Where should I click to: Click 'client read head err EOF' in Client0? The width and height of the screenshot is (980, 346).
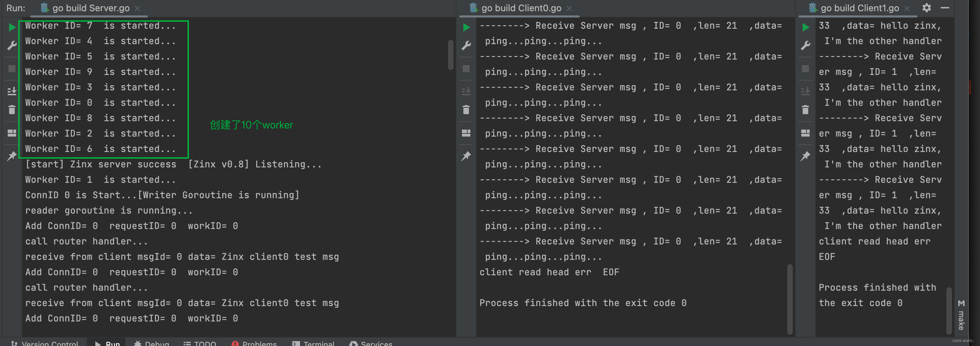[549, 272]
